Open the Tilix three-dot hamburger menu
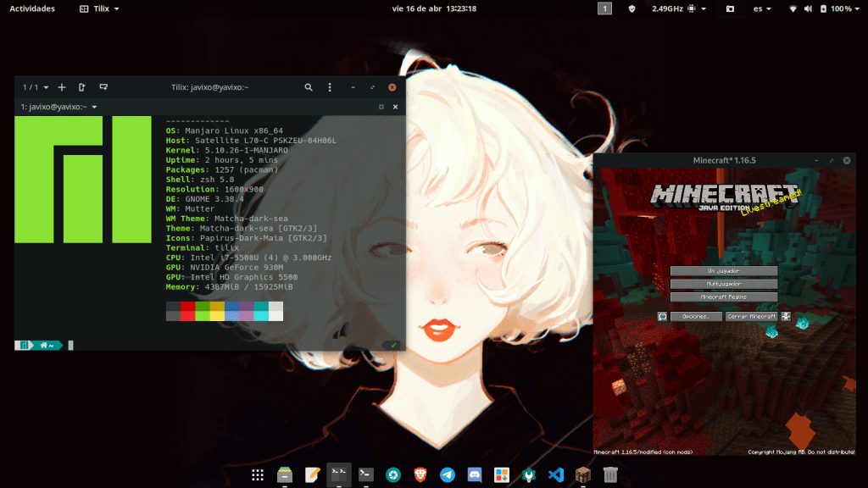Viewport: 868px width, 488px height. pos(331,87)
